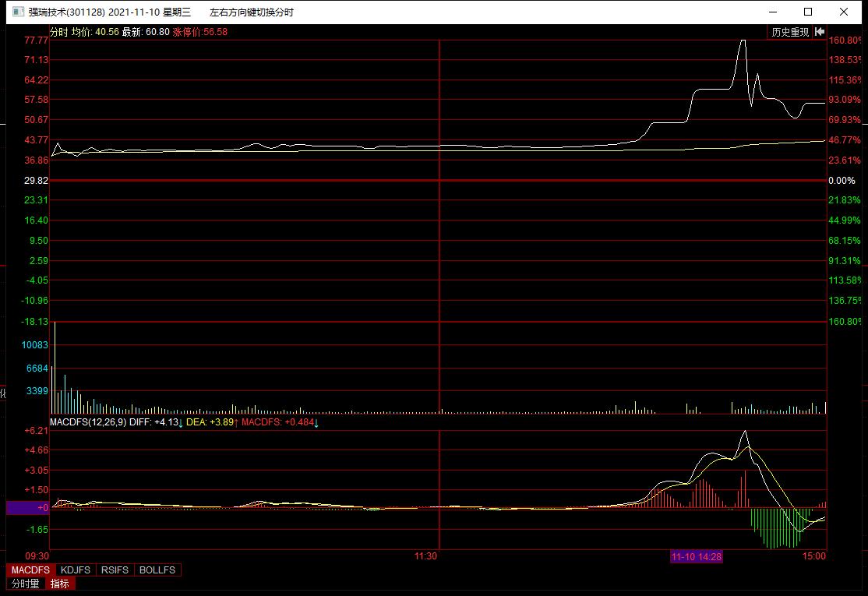Click the 分时 label above the chart

point(59,32)
